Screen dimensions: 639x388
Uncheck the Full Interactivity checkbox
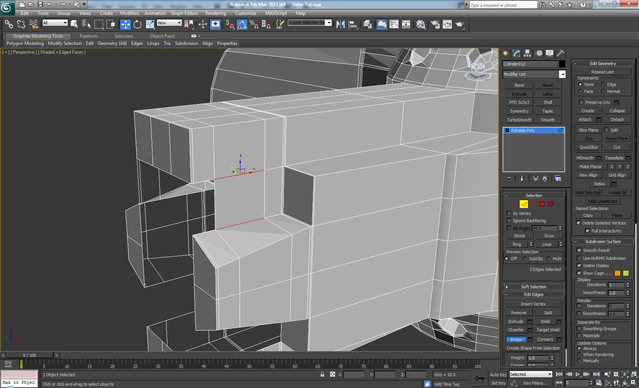(x=587, y=231)
